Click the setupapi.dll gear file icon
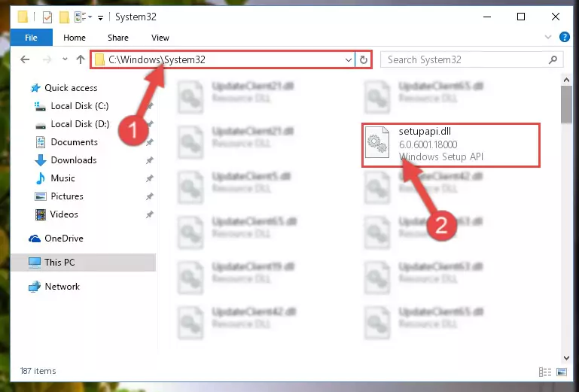The image size is (579, 392). click(377, 142)
